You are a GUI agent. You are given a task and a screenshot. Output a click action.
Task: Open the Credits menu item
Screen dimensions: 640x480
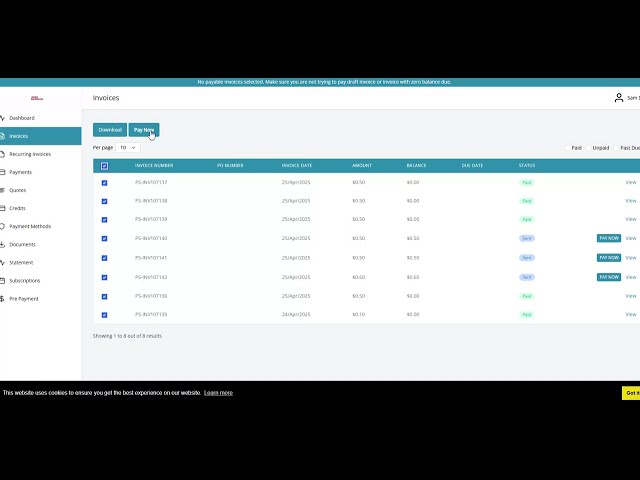click(18, 208)
